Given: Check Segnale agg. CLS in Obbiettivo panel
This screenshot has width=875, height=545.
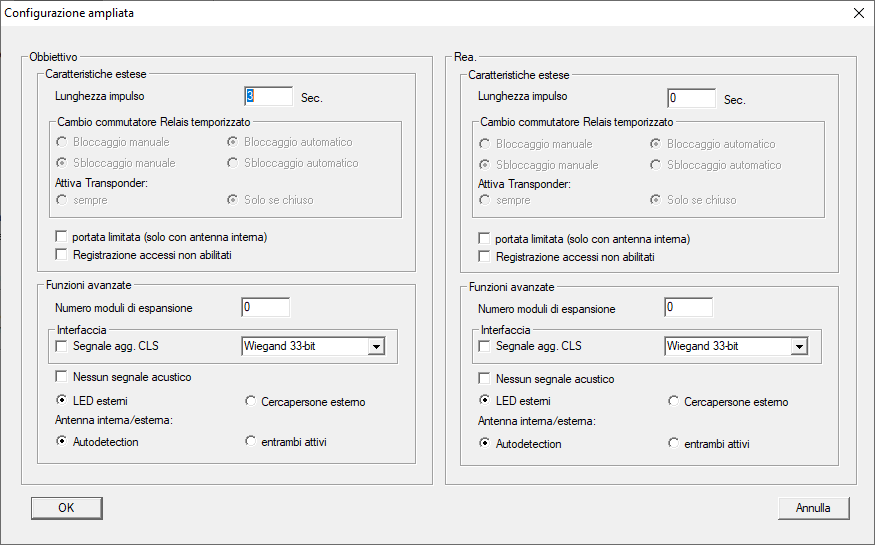Looking at the screenshot, I should coord(63,346).
